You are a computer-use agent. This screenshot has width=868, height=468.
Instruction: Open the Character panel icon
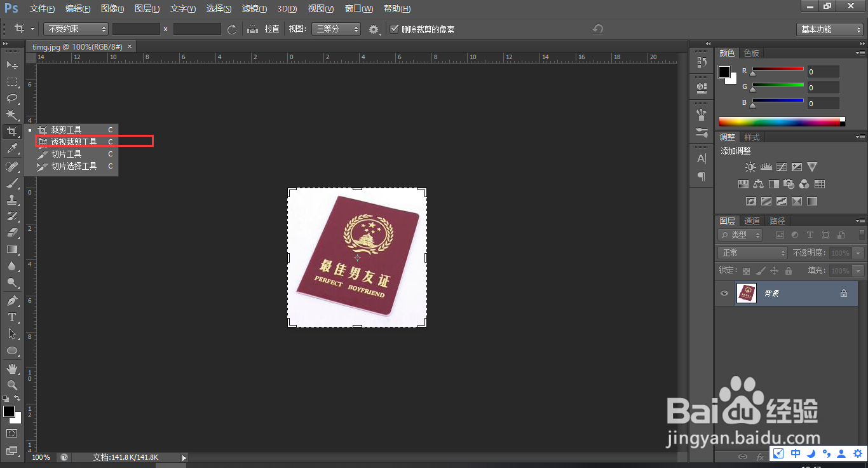(x=702, y=158)
